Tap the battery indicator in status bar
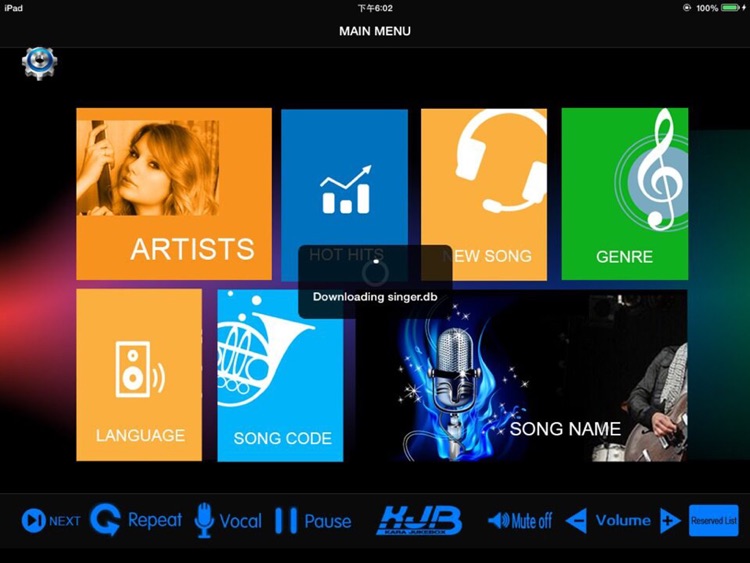Image resolution: width=750 pixels, height=563 pixels. [730, 8]
